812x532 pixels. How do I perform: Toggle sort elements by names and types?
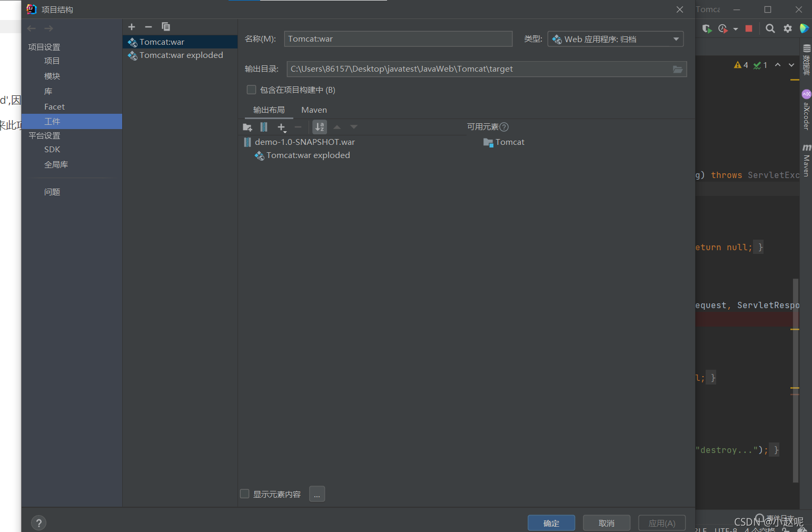320,127
